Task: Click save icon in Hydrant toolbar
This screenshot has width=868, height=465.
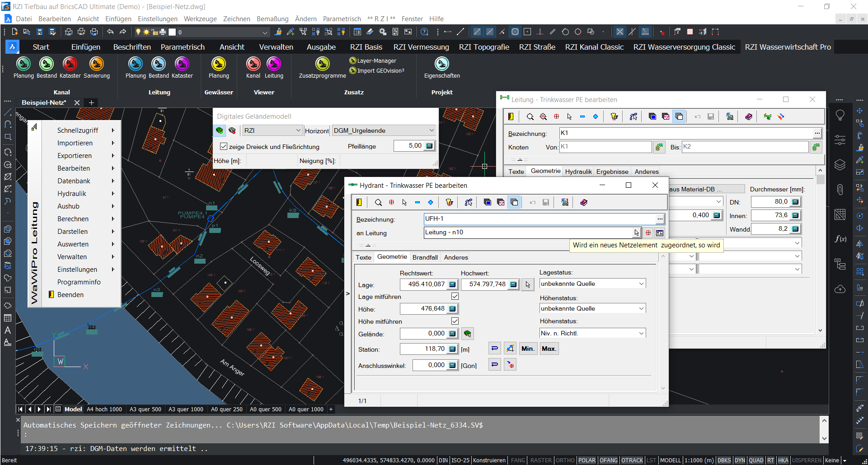Action: (546, 202)
